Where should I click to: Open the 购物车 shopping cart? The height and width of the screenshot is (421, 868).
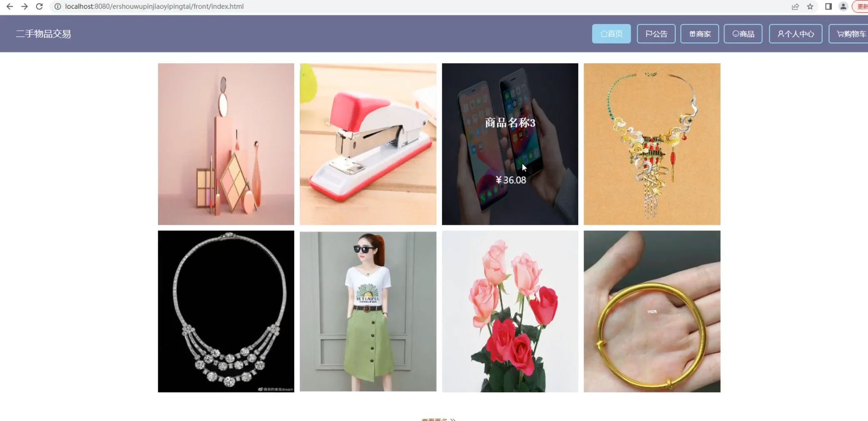click(848, 34)
